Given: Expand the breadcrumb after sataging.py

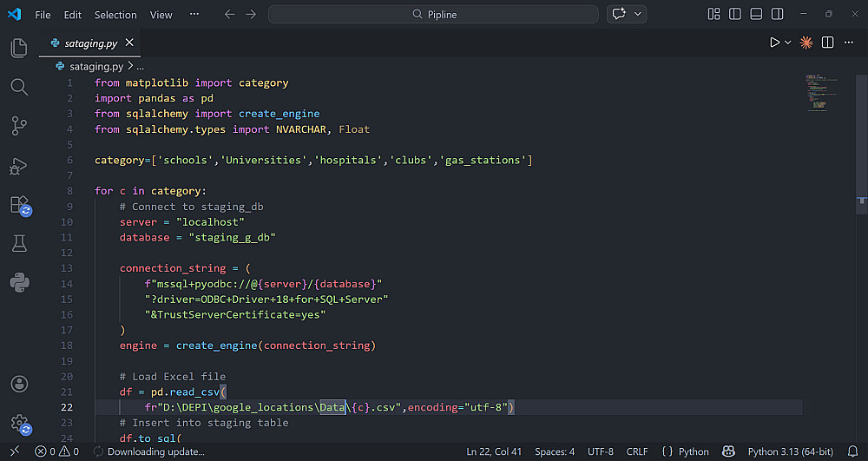Looking at the screenshot, I should pos(141,66).
